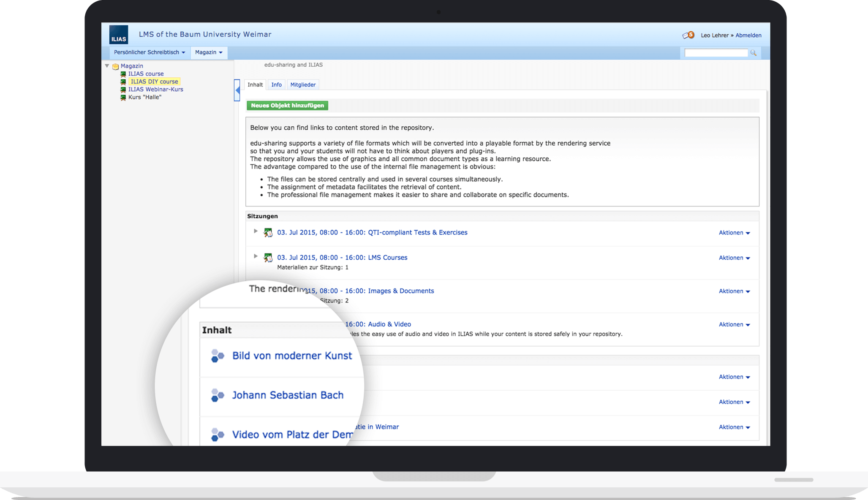Screen dimensions: 868x500
Task: Open the Aktionen dropdown for Images & Documents session
Action: (x=734, y=291)
